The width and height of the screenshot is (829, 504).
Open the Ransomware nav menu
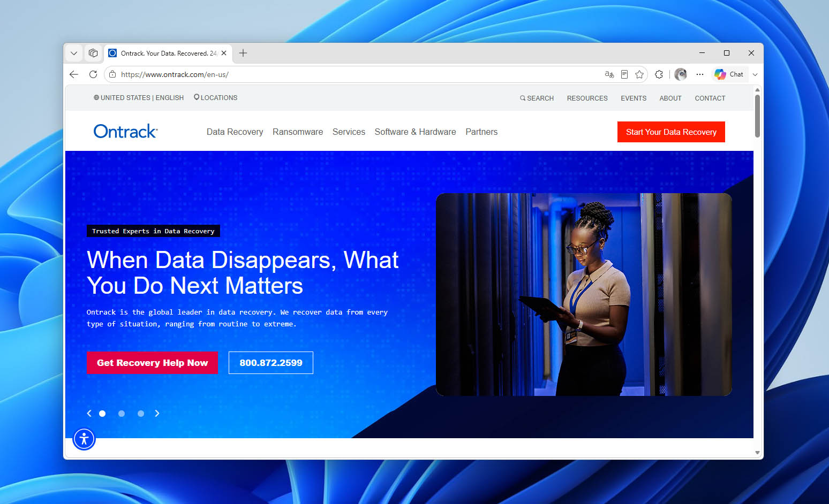tap(298, 132)
